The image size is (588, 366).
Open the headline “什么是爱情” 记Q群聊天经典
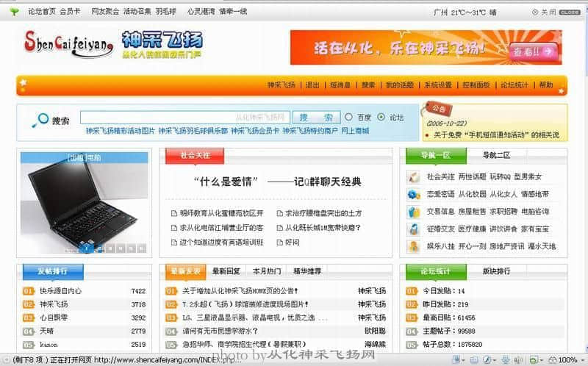(277, 182)
